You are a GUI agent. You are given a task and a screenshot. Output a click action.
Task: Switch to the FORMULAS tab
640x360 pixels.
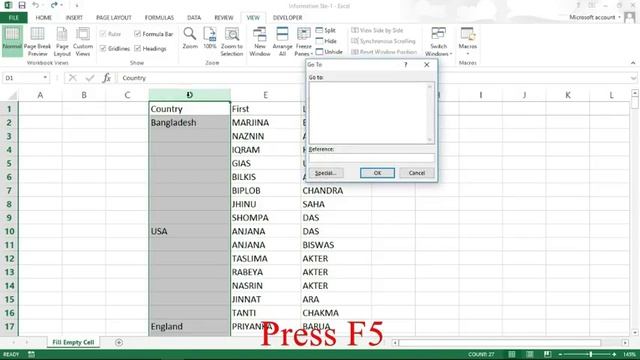pyautogui.click(x=159, y=18)
